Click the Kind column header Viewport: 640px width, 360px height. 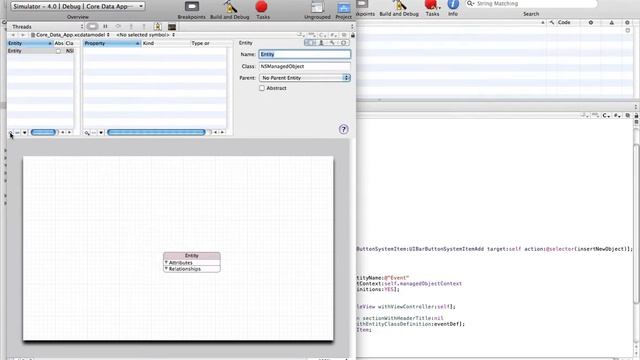coord(166,43)
